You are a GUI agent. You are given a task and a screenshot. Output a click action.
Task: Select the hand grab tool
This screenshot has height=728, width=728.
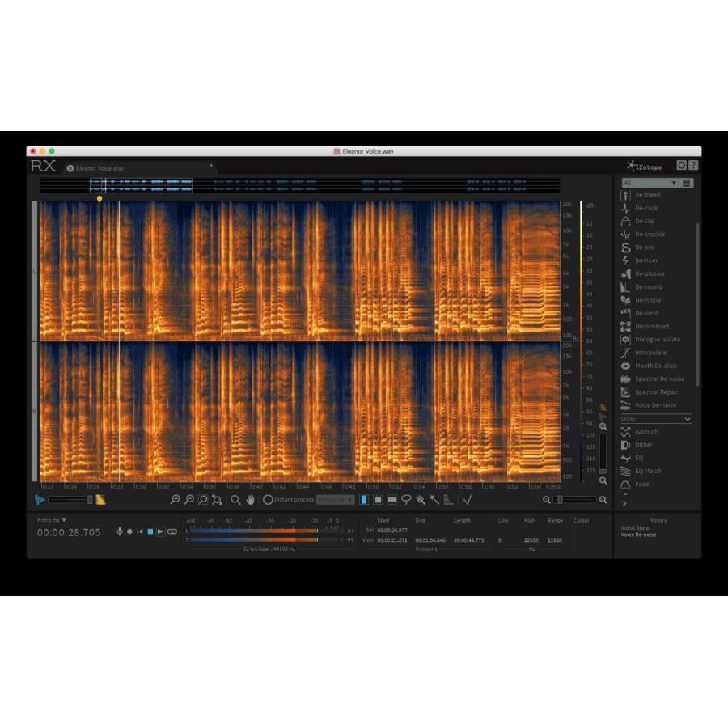pos(250,500)
